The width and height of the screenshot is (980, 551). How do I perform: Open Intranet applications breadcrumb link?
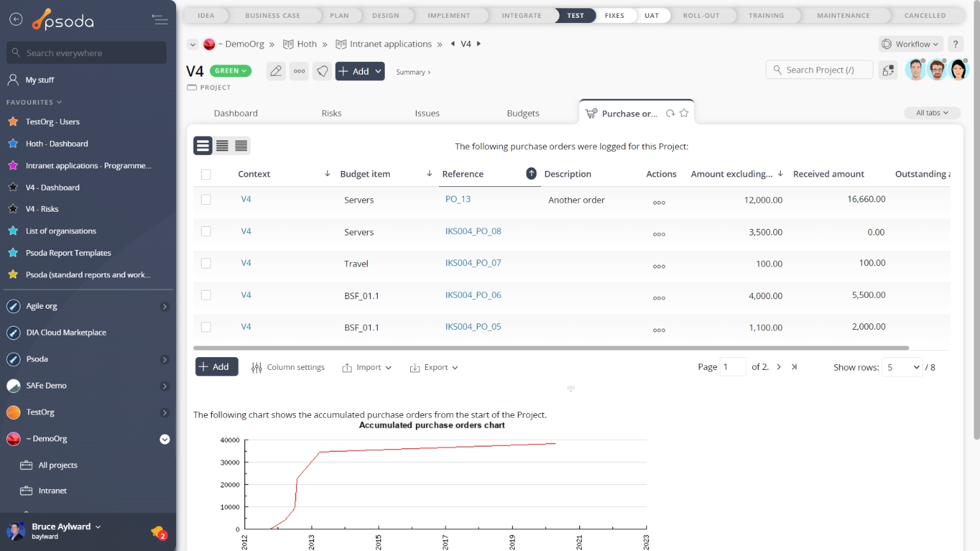click(383, 44)
